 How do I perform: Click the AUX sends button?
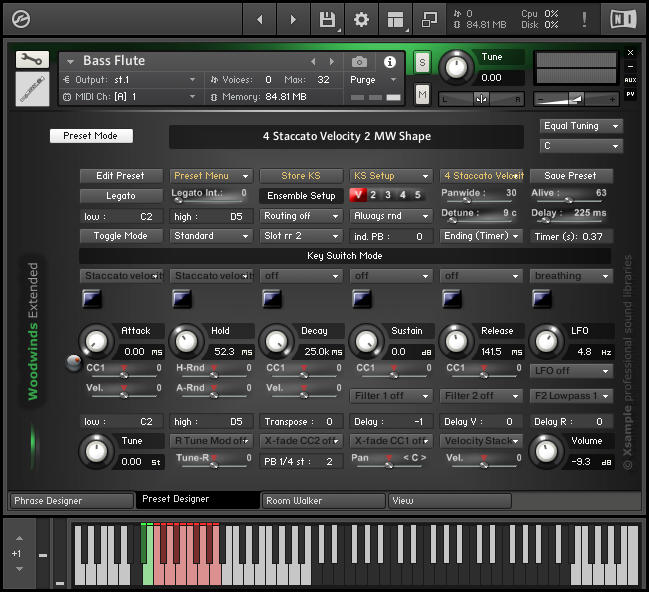pyautogui.click(x=630, y=80)
